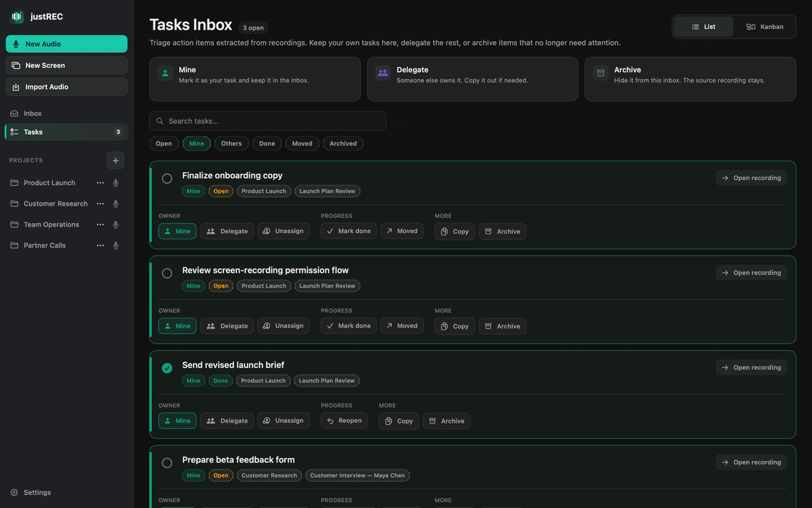Open more options for Partner Calls project
This screenshot has width=812, height=508.
click(x=100, y=246)
